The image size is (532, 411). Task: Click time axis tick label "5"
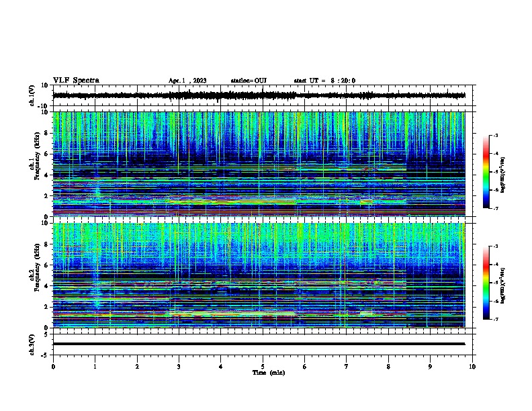coord(263,367)
